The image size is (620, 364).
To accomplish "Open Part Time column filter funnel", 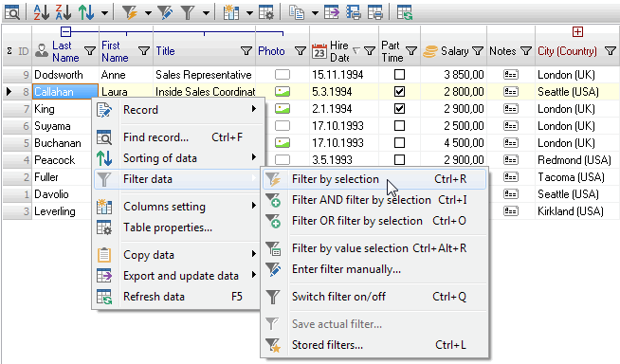I will pos(411,51).
